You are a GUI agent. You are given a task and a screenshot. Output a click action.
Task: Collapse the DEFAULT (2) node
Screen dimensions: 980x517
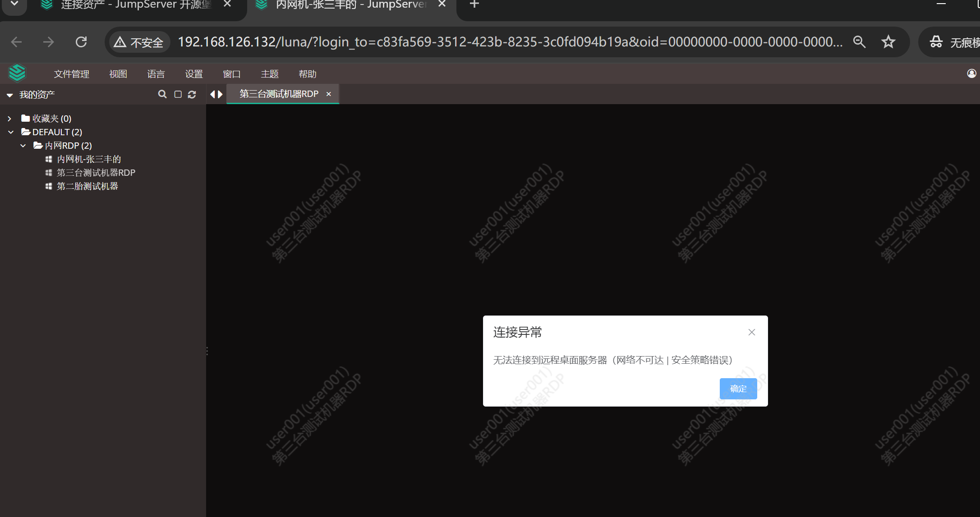11,132
